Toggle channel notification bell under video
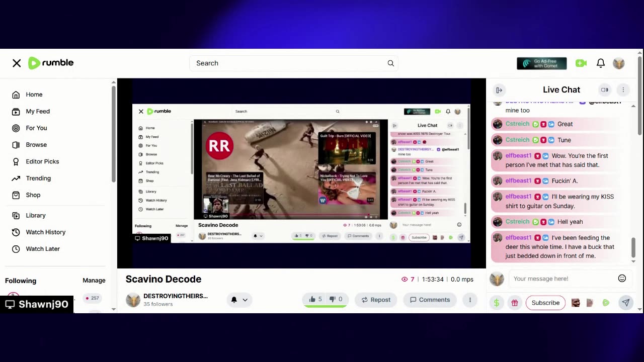Image resolution: width=644 pixels, height=362 pixels. (234, 300)
